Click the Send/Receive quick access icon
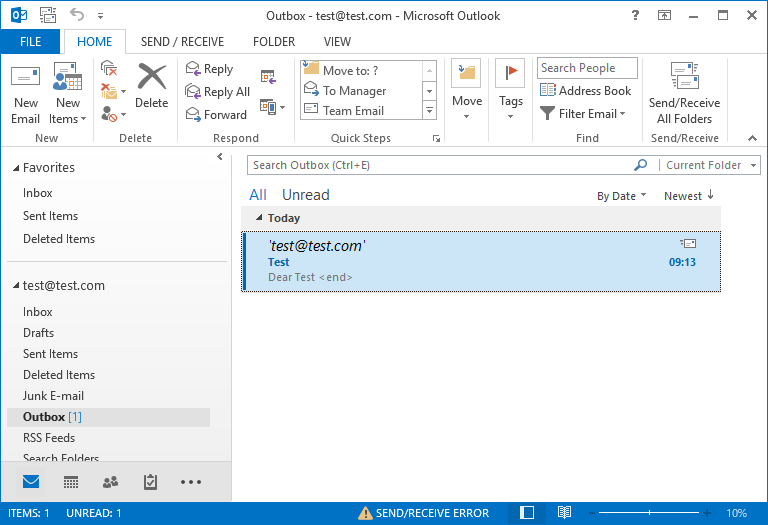This screenshot has width=768, height=525. [48, 16]
